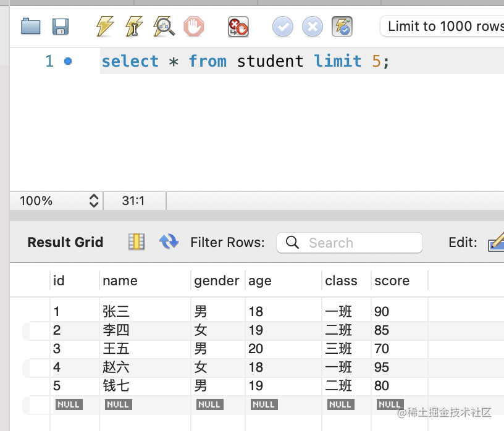Viewport: 504px width, 431px height.
Task: Toggle auto-commit mode icon
Action: coord(342,27)
